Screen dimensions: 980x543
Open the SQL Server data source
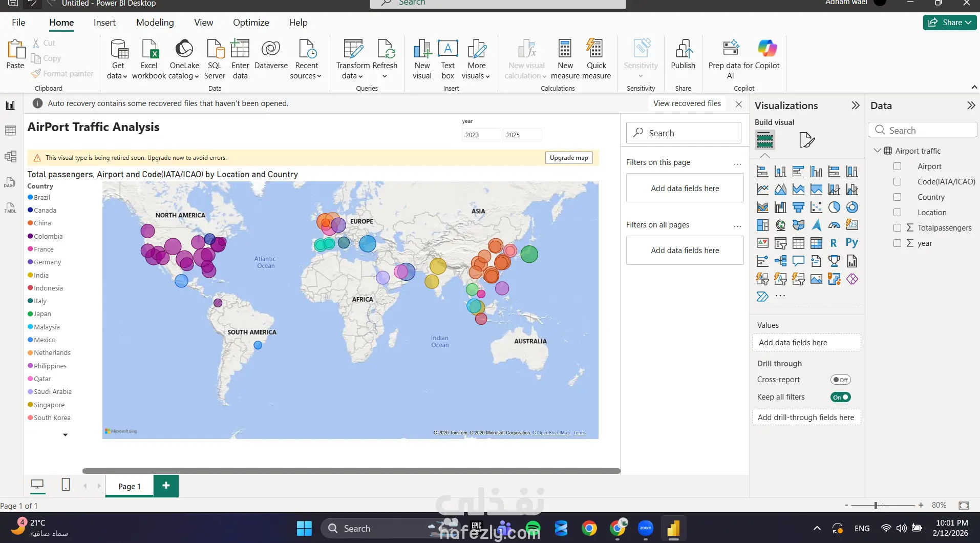[215, 50]
